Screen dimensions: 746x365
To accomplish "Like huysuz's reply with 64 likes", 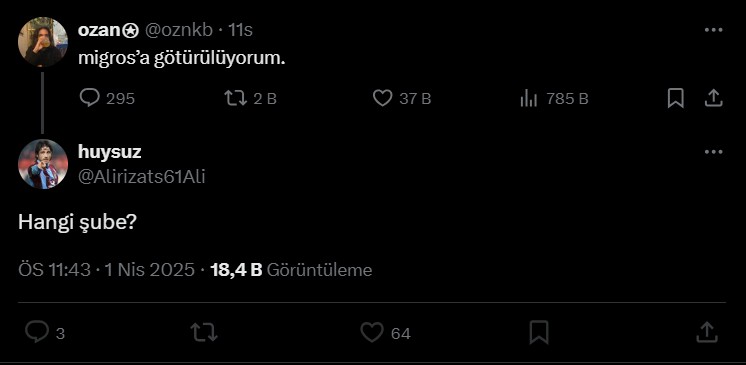I will [x=385, y=333].
